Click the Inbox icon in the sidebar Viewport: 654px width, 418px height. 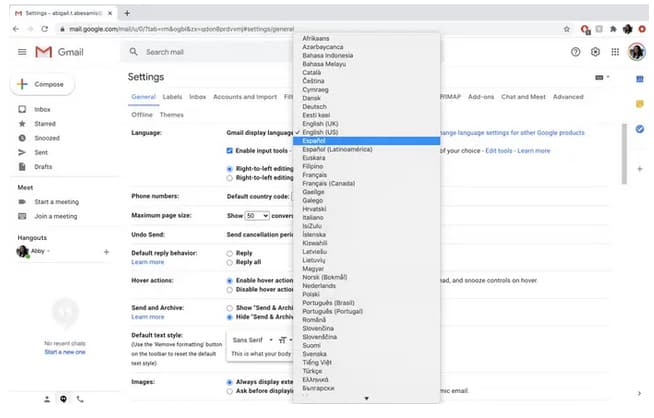click(22, 109)
